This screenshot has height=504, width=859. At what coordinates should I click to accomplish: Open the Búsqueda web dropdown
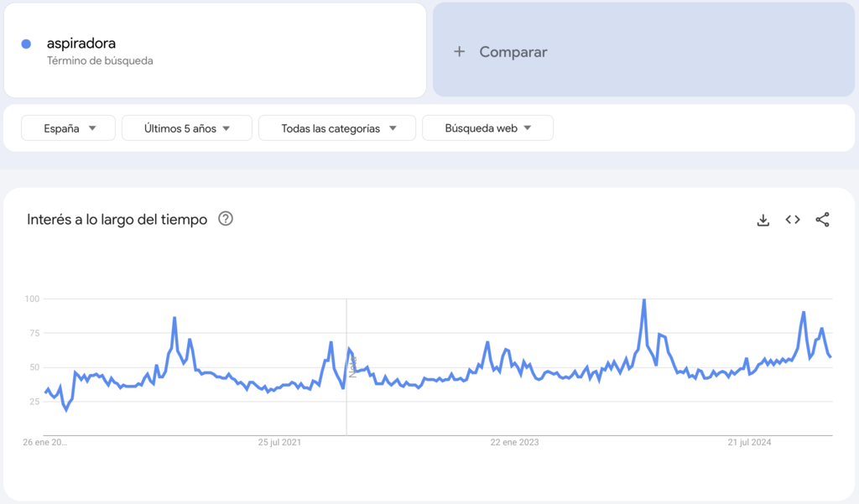[x=487, y=127]
